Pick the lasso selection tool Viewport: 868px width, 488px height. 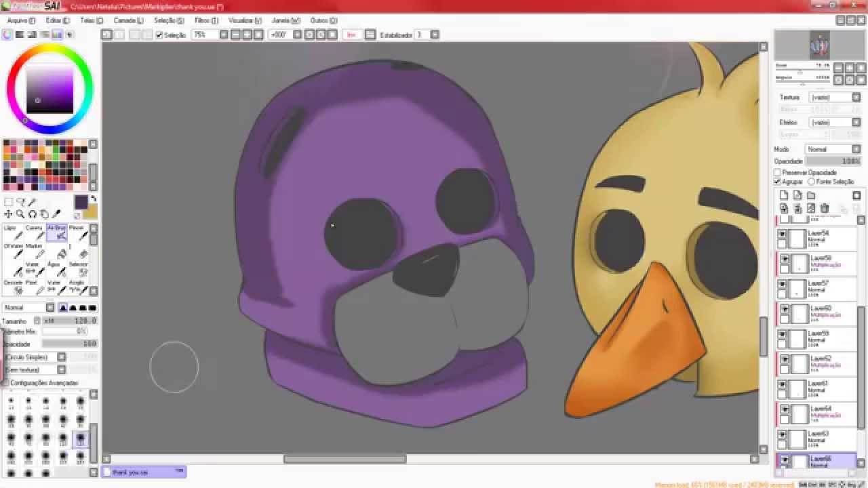point(20,202)
